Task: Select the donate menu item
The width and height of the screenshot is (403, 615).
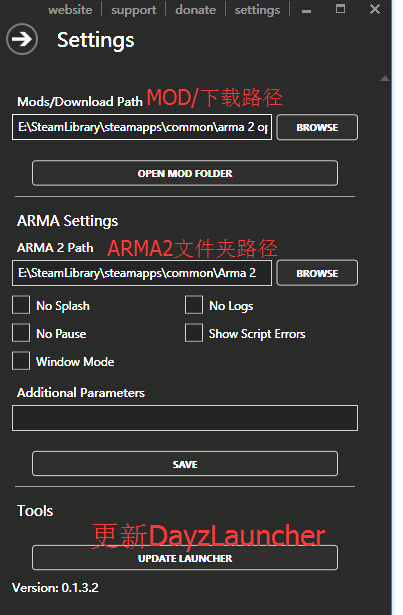Action: click(195, 9)
